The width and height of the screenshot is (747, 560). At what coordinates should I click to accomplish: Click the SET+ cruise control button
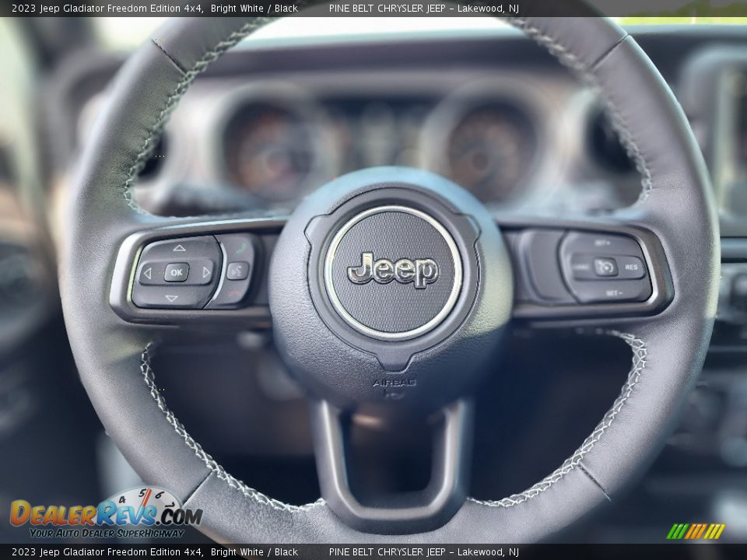602,243
